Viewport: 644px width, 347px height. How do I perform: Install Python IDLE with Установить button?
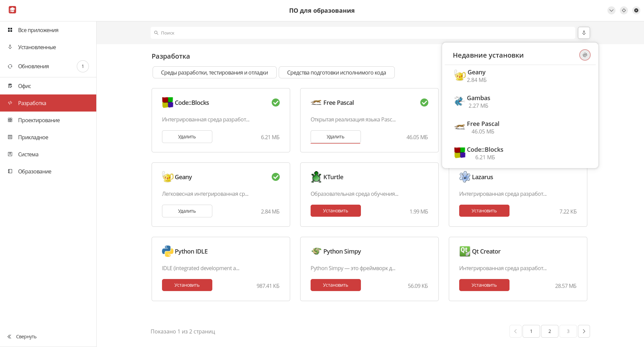point(187,285)
